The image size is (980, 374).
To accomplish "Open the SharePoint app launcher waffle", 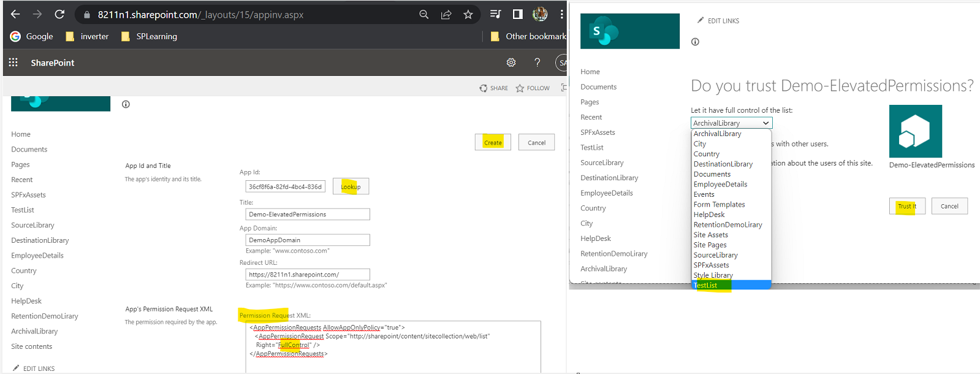I will pos(13,63).
